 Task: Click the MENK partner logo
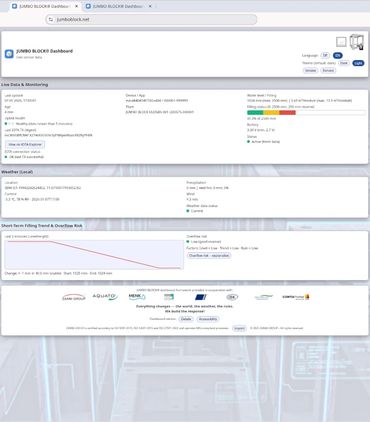(x=137, y=296)
